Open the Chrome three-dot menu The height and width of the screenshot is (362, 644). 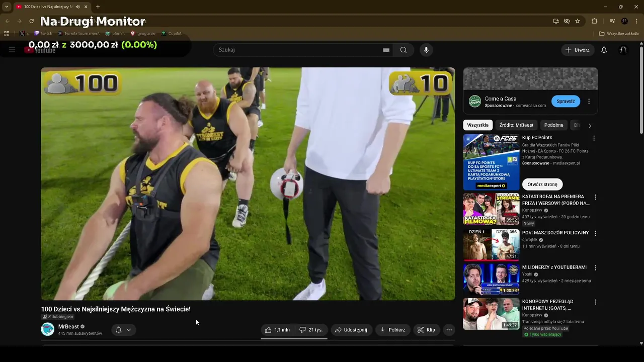coord(636,21)
